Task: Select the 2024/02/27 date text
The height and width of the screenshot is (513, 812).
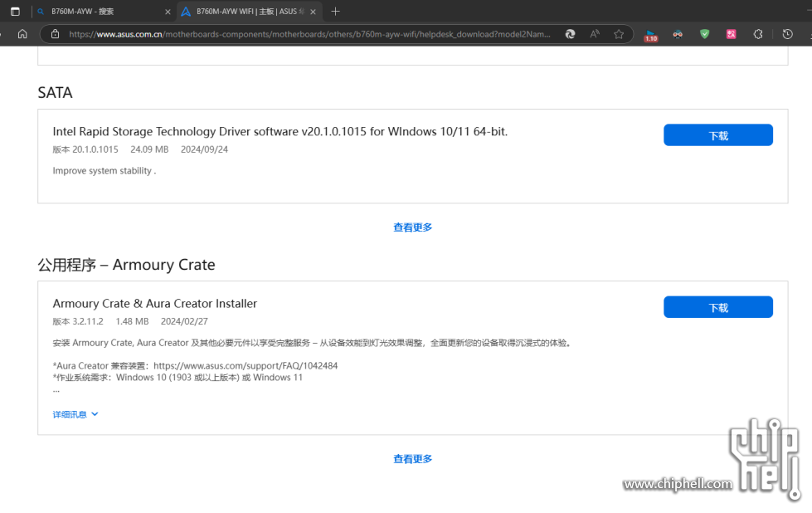Action: coord(184,322)
